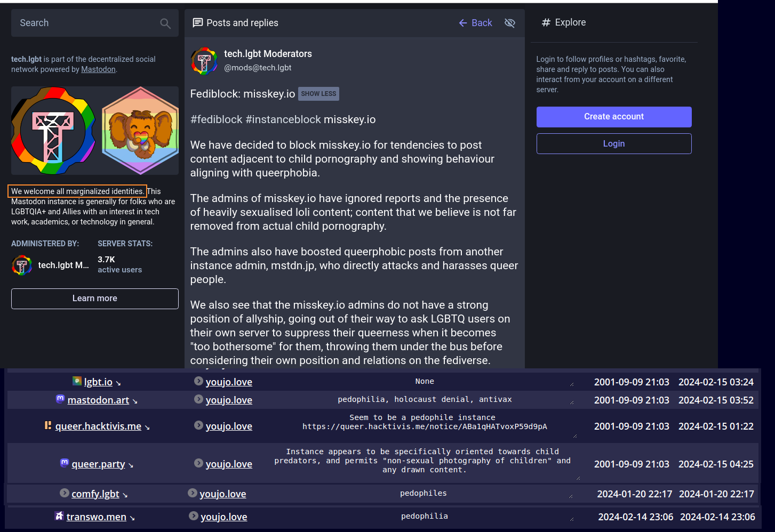Click the Search input field
775x532 pixels.
(95, 23)
